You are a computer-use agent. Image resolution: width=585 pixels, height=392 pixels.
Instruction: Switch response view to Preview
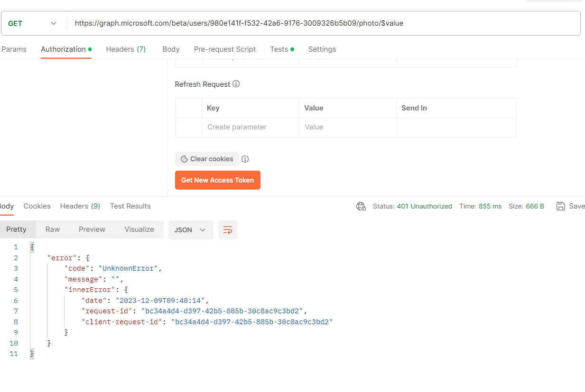[x=92, y=229]
